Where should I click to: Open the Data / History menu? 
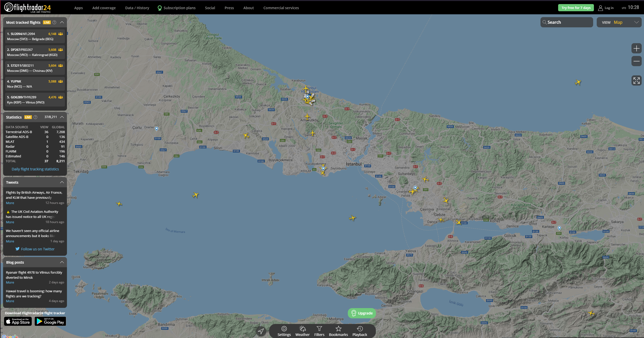pyautogui.click(x=137, y=8)
